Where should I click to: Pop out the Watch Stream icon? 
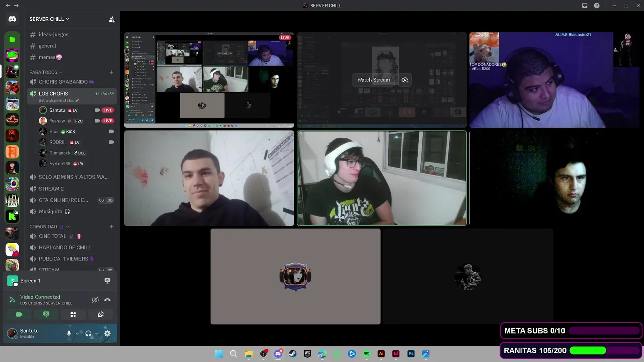point(405,80)
